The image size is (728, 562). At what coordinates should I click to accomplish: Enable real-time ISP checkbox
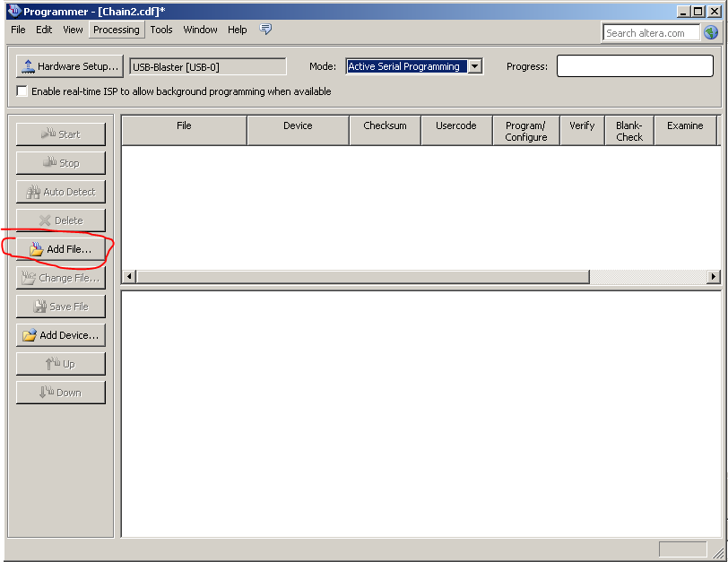(x=22, y=91)
